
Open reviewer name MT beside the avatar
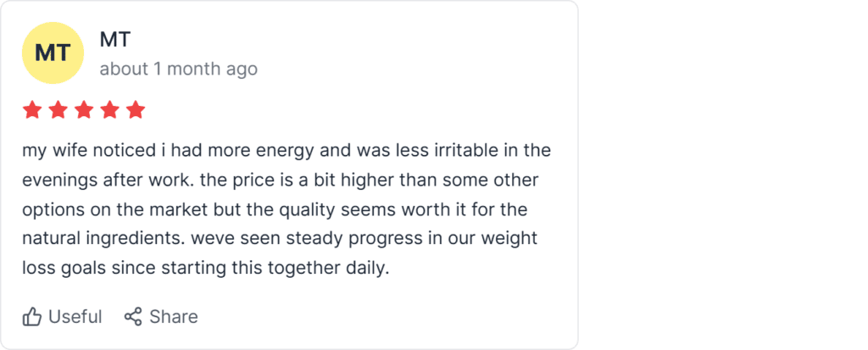tap(114, 39)
